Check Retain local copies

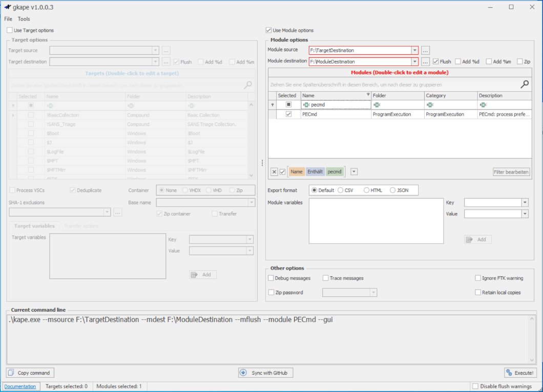coord(478,292)
